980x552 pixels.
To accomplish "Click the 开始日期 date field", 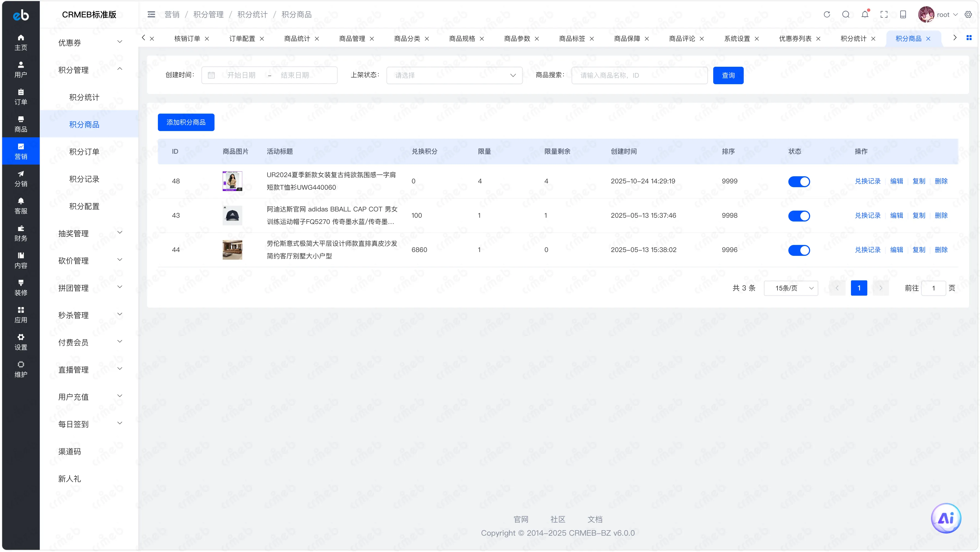I will pyautogui.click(x=241, y=75).
